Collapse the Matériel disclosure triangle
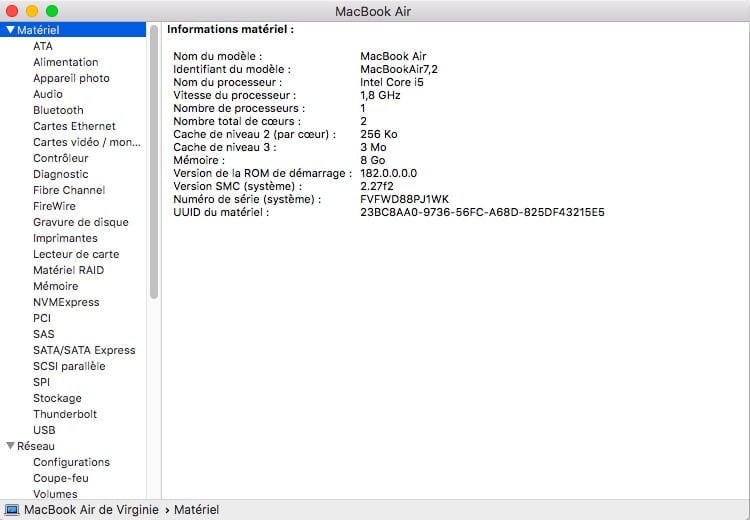Image resolution: width=750 pixels, height=520 pixels. pyautogui.click(x=10, y=30)
